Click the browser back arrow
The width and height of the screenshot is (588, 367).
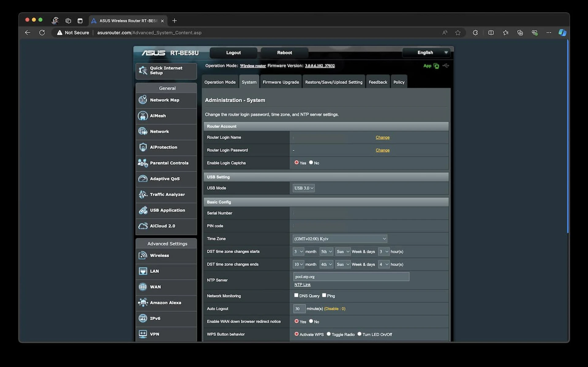click(28, 32)
